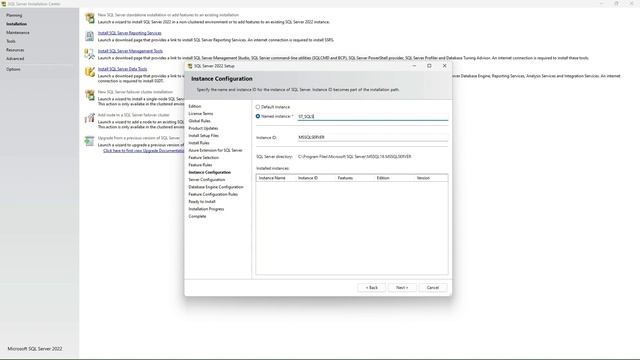The image size is (640, 360).
Task: Click the Next button in setup wizard
Action: [x=402, y=288]
